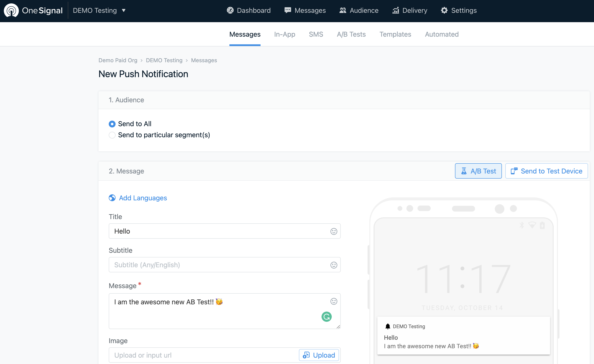The width and height of the screenshot is (594, 364).
Task: Click the Dashboard gauge icon
Action: (230, 10)
